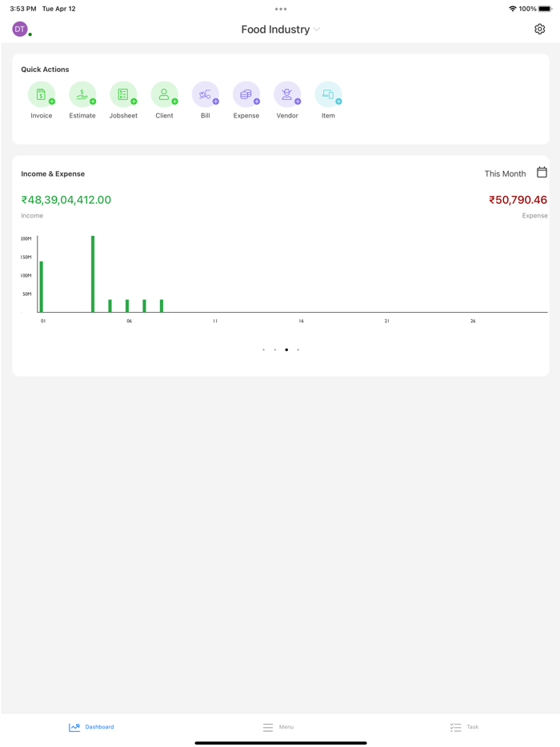Tap the DT profile avatar

point(19,29)
